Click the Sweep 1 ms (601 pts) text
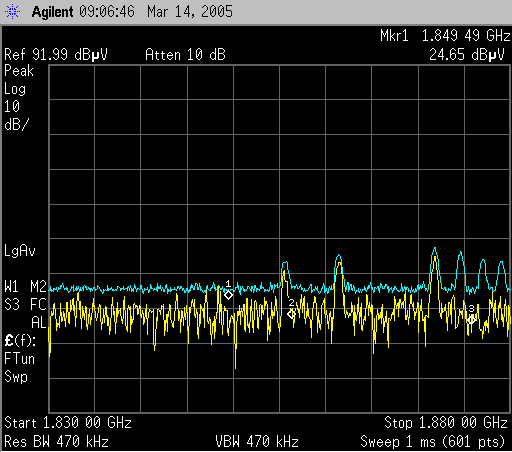This screenshot has width=512, height=452. (x=433, y=442)
